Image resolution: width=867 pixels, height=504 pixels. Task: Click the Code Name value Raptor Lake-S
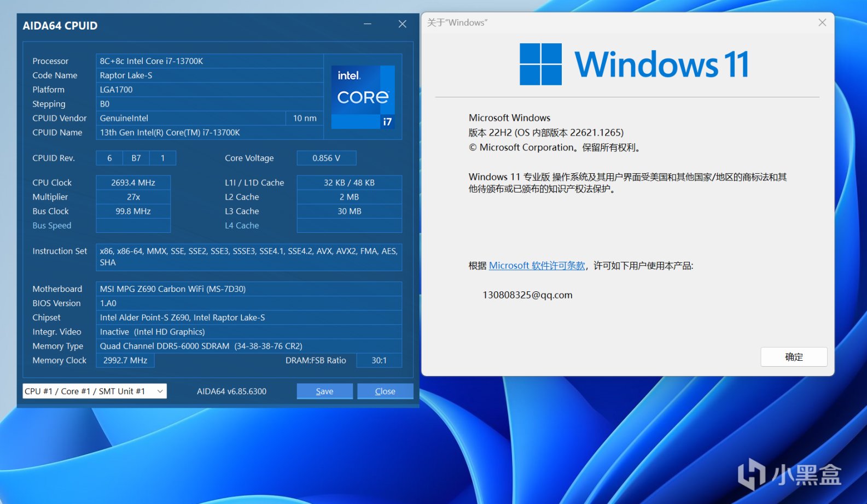(210, 75)
